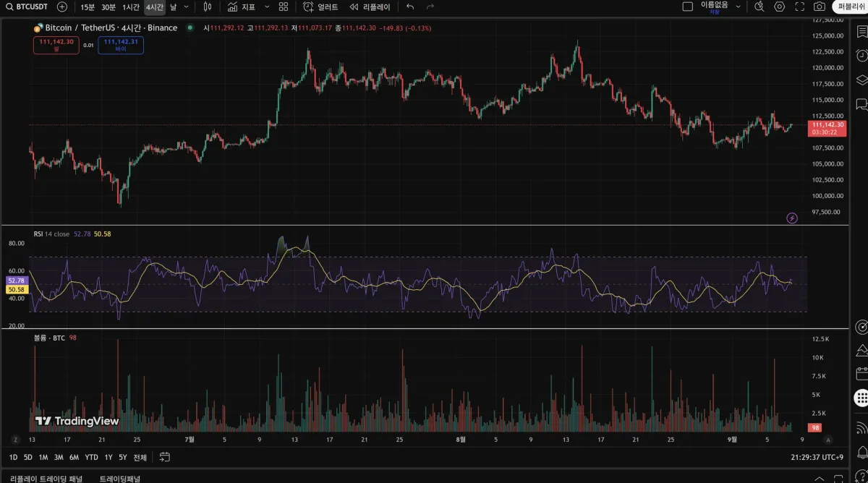Set the date range to 5D

tap(28, 457)
